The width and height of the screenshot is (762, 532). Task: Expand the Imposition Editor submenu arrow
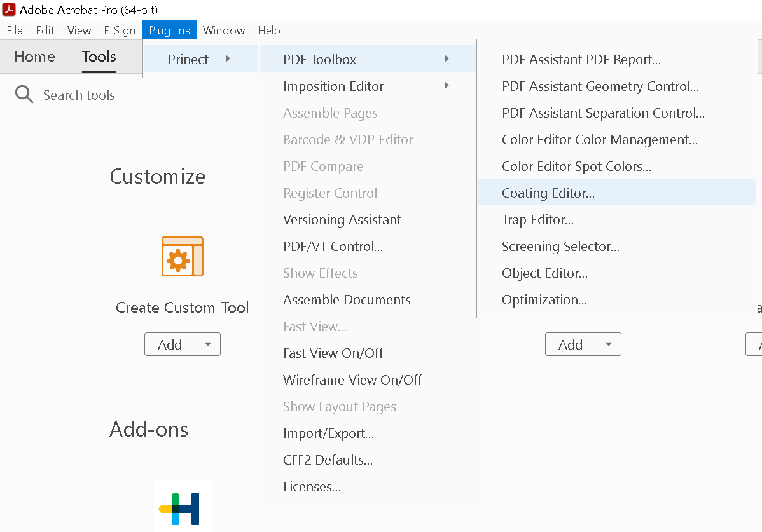(447, 85)
